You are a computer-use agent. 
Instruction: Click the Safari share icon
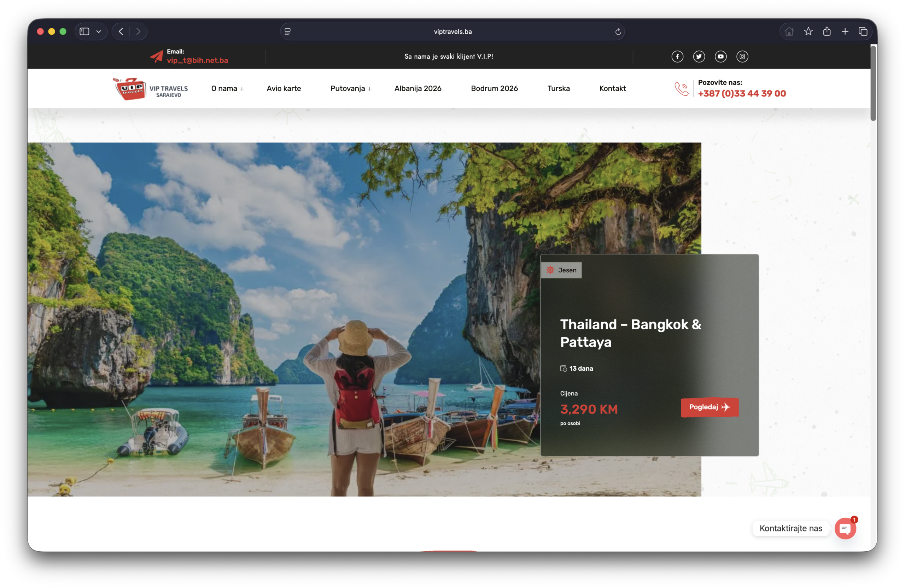pos(827,31)
